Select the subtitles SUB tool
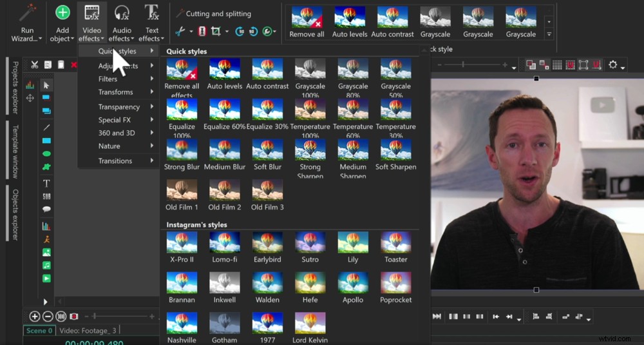644x345 pixels. pos(46,197)
